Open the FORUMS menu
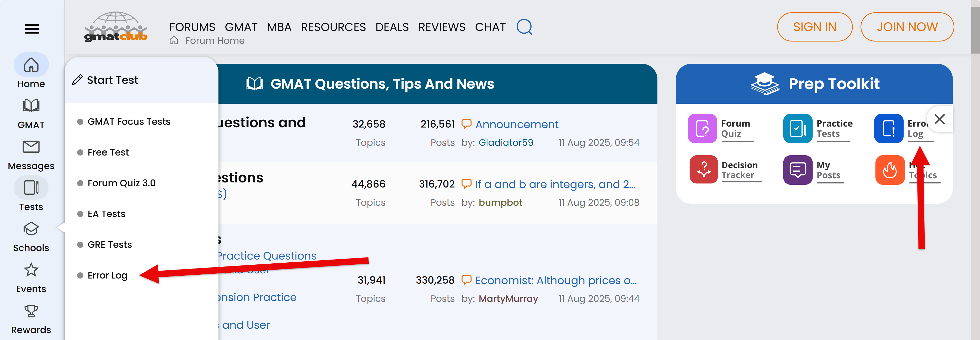980x340 pixels. coord(192,27)
